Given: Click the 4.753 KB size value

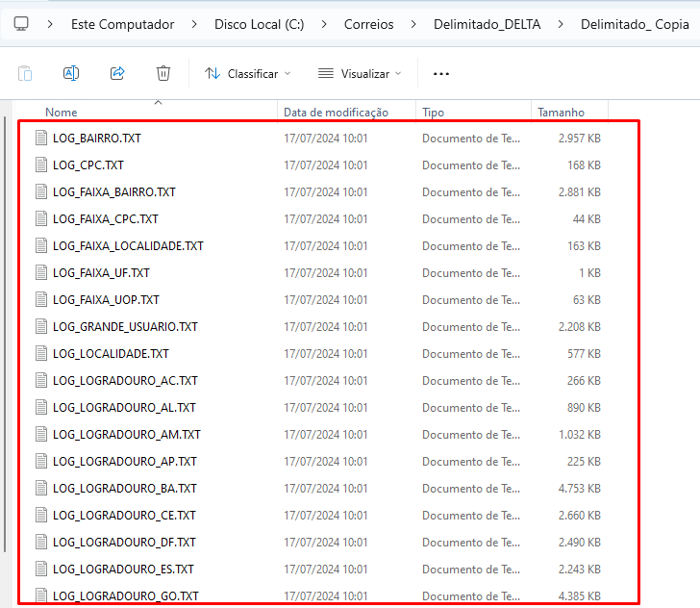Looking at the screenshot, I should pos(580,489).
